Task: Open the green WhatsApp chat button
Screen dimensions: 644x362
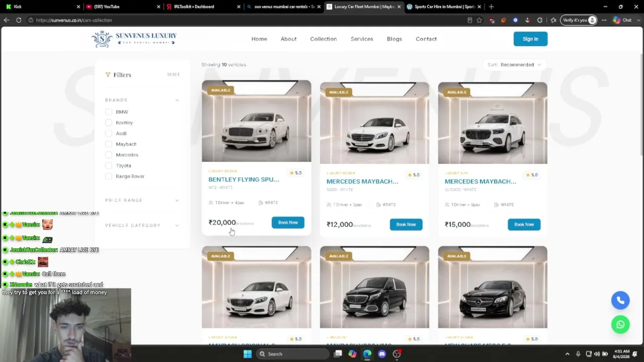Action: tap(620, 324)
